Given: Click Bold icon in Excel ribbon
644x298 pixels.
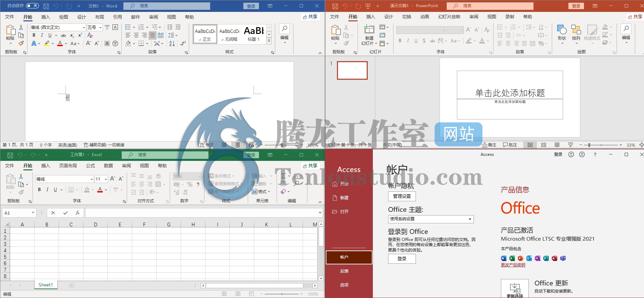Looking at the screenshot, I should tap(39, 190).
